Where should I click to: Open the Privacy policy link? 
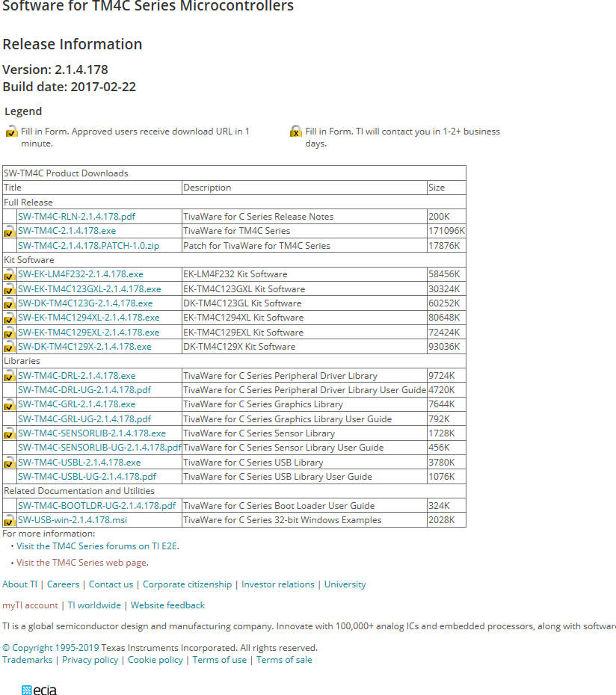(x=90, y=660)
